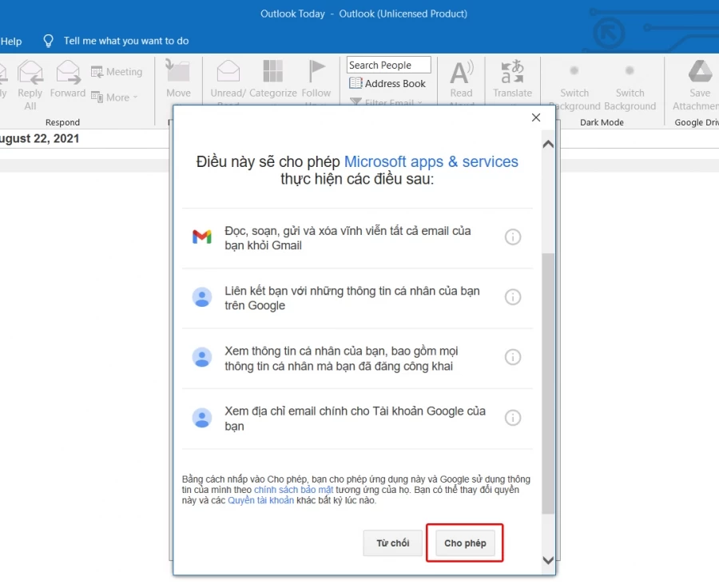Expand the More dropdown in Respond group
Viewport: 719px width, 588px height.
114,97
